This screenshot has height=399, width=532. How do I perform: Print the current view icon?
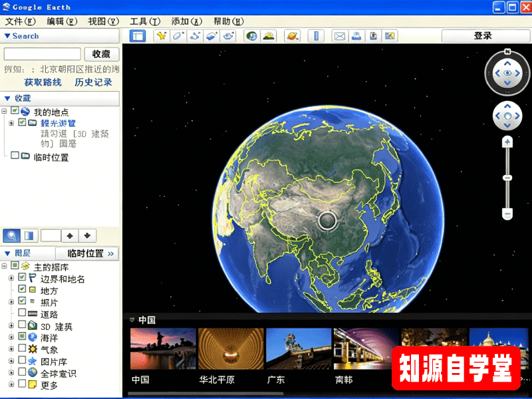tap(356, 36)
